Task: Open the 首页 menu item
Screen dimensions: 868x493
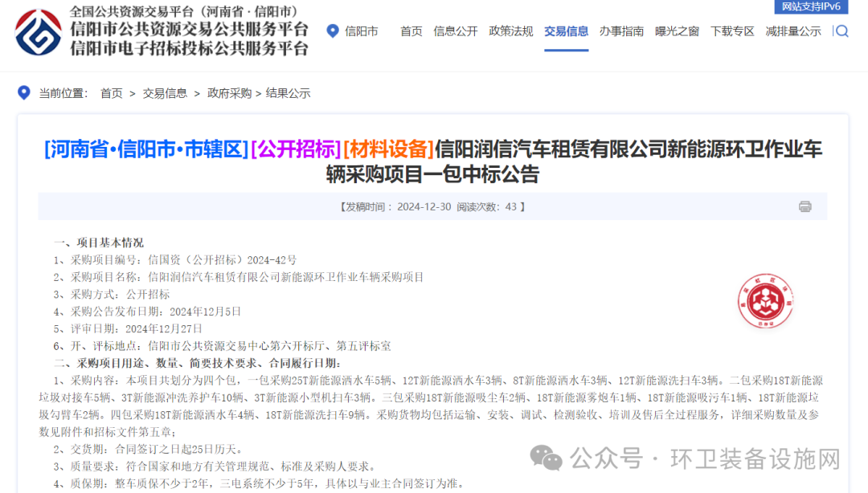Action: 411,31
